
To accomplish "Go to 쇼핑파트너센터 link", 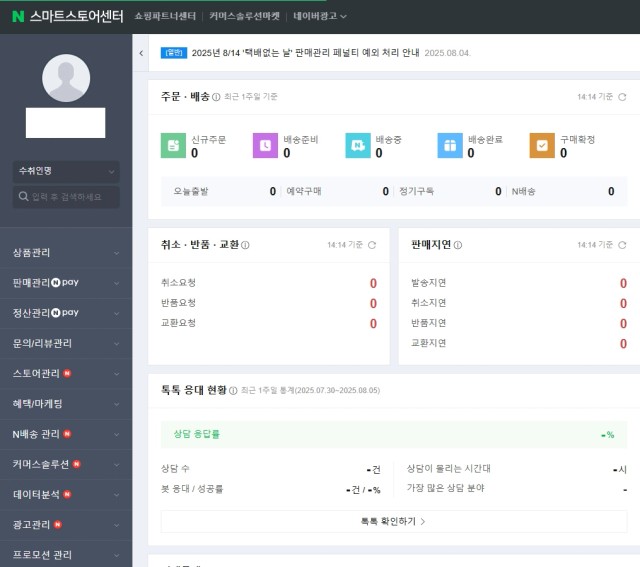I will click(x=165, y=16).
